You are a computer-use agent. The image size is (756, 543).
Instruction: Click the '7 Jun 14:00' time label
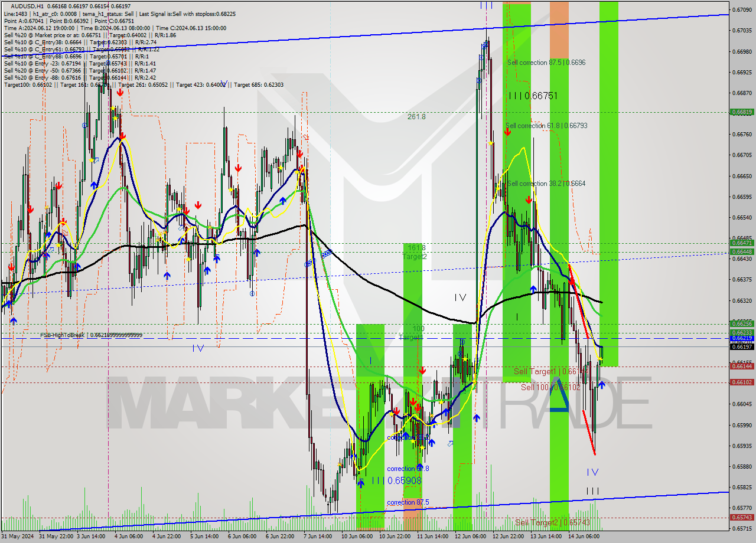coord(318,537)
